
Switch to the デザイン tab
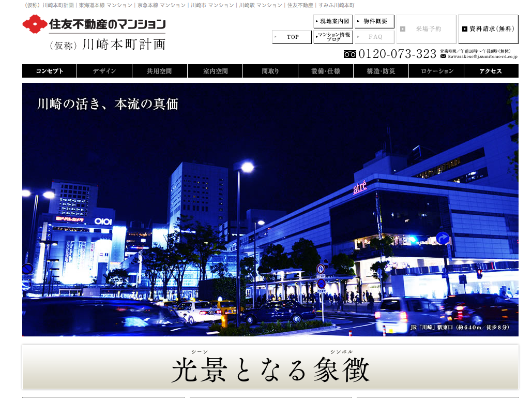[x=104, y=71]
